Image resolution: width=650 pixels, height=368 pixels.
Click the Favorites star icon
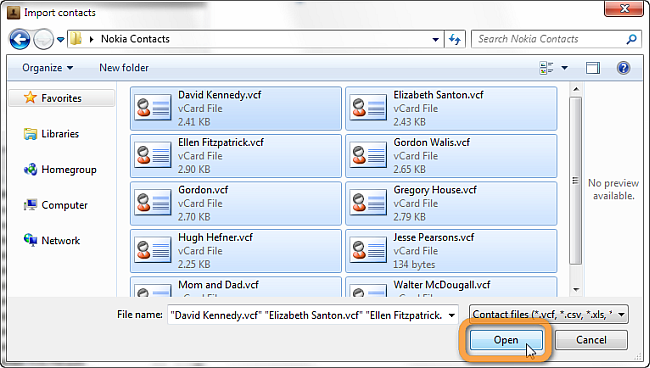click(x=30, y=98)
